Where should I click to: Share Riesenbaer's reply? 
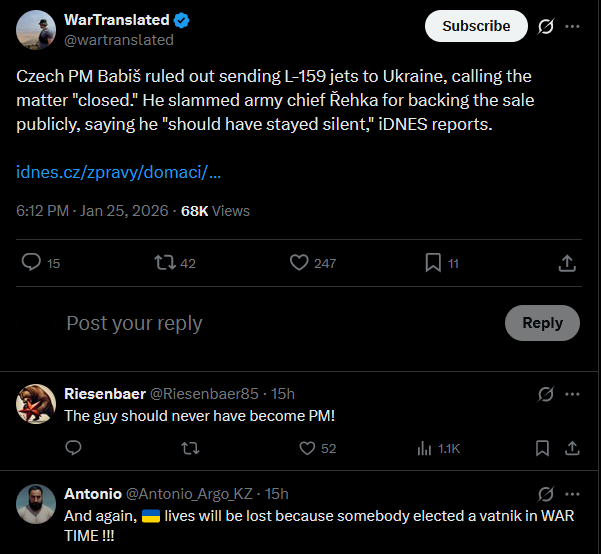click(x=572, y=448)
